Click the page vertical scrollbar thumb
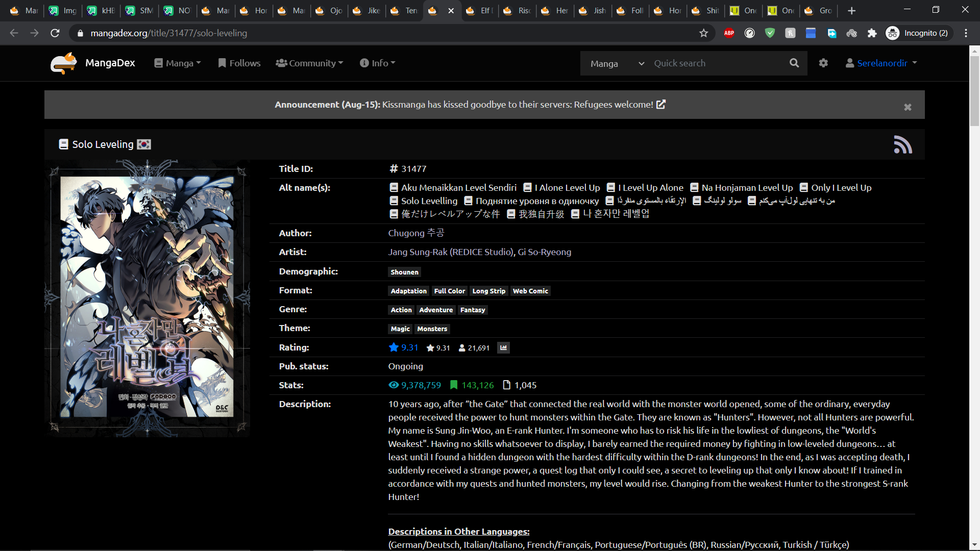980x551 pixels. [974, 91]
